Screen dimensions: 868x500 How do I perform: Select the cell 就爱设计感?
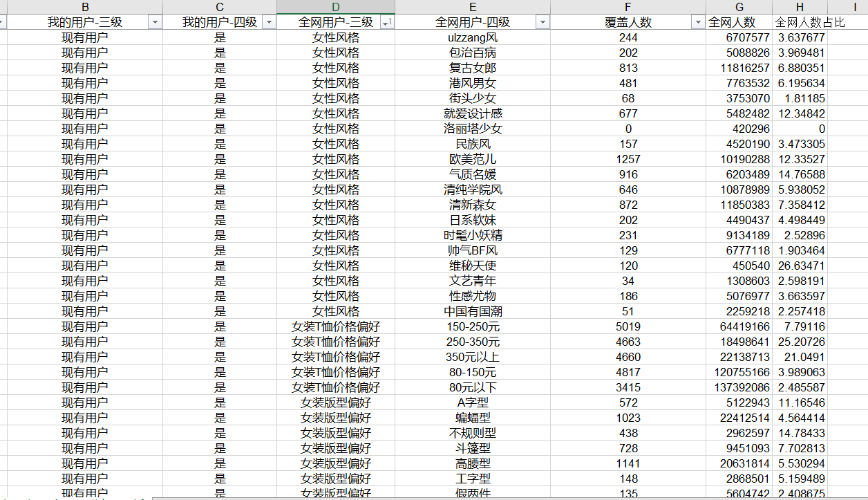(473, 113)
